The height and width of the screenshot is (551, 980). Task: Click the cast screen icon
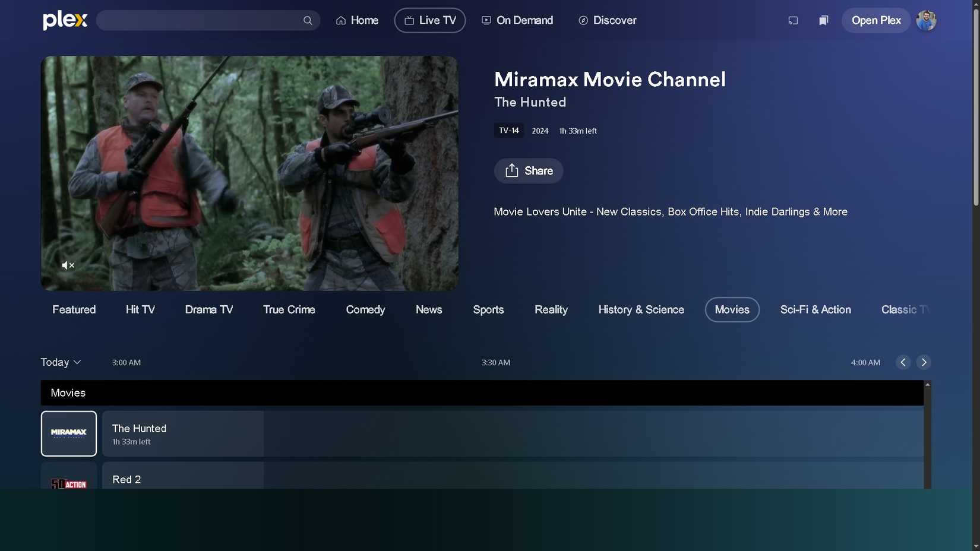click(793, 21)
